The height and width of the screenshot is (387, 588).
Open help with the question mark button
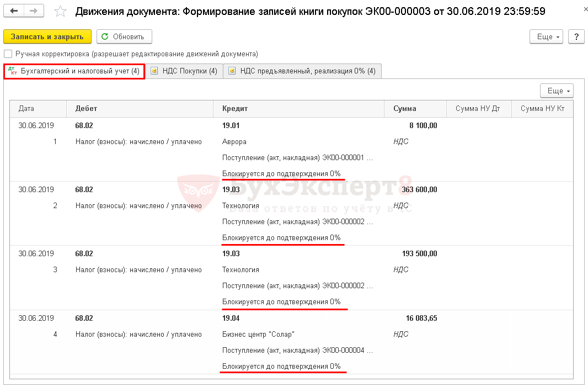pos(576,36)
